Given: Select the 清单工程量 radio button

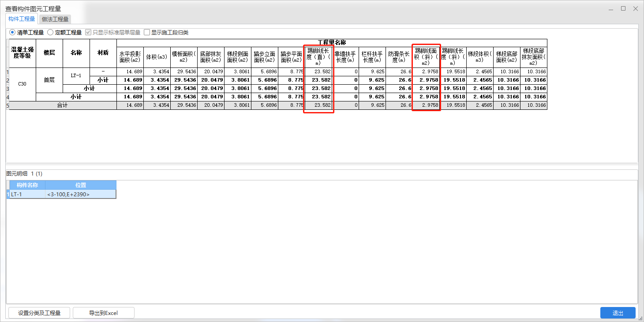Looking at the screenshot, I should coord(26,32).
